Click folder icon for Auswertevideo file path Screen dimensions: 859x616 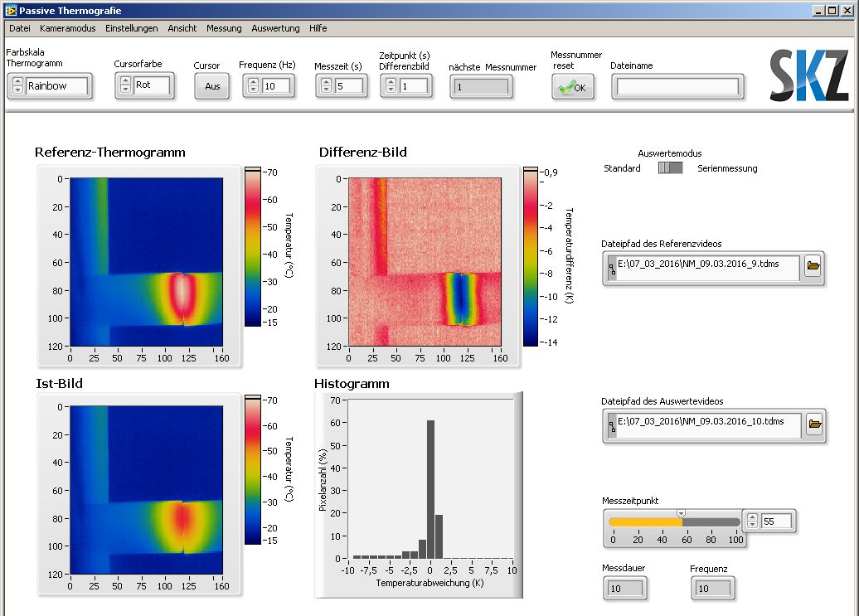pyautogui.click(x=813, y=424)
